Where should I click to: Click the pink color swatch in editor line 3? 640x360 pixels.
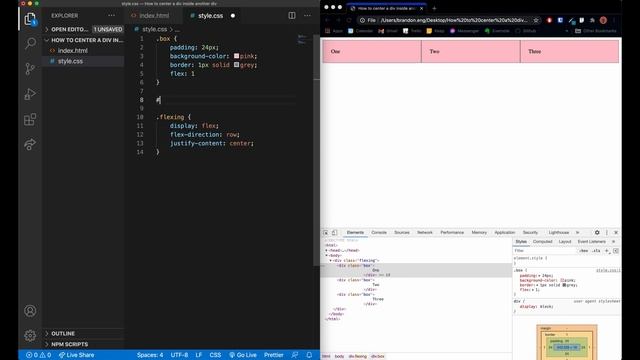pyautogui.click(x=236, y=56)
